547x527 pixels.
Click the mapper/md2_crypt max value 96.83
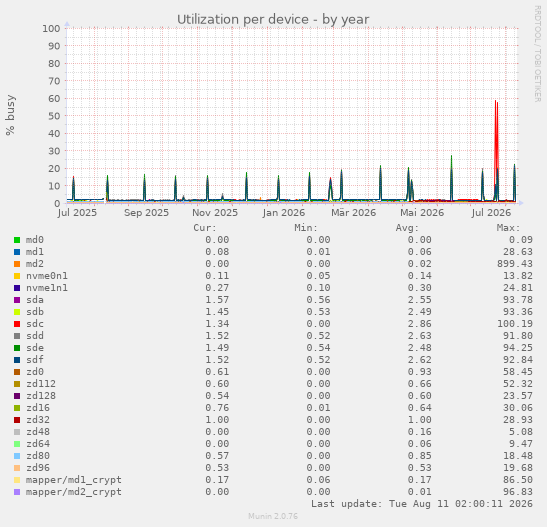coord(518,492)
